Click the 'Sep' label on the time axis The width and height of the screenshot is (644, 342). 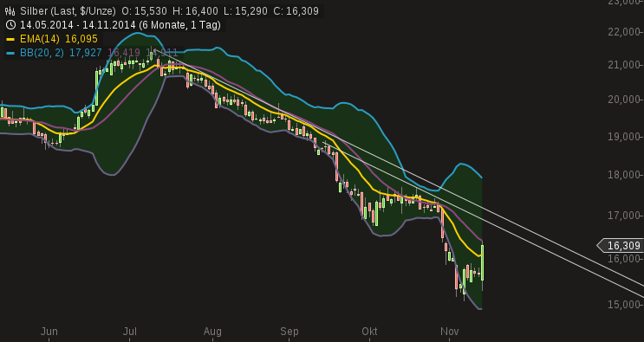click(x=289, y=332)
